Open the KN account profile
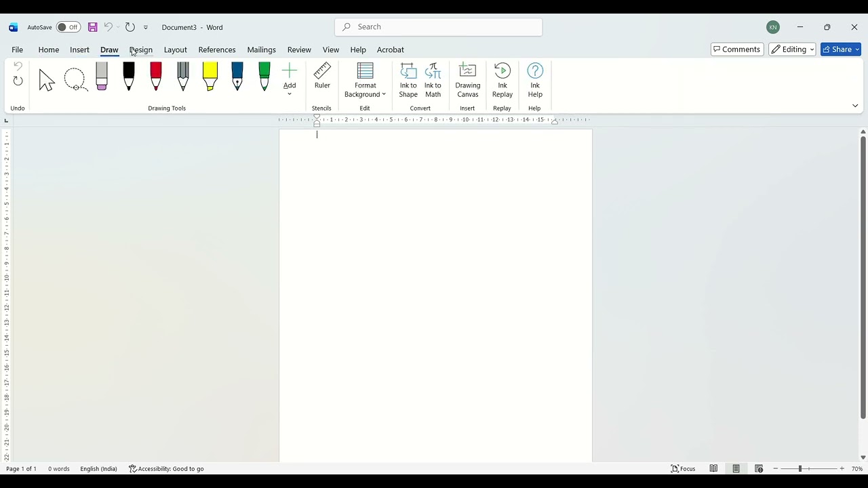 coord(773,27)
